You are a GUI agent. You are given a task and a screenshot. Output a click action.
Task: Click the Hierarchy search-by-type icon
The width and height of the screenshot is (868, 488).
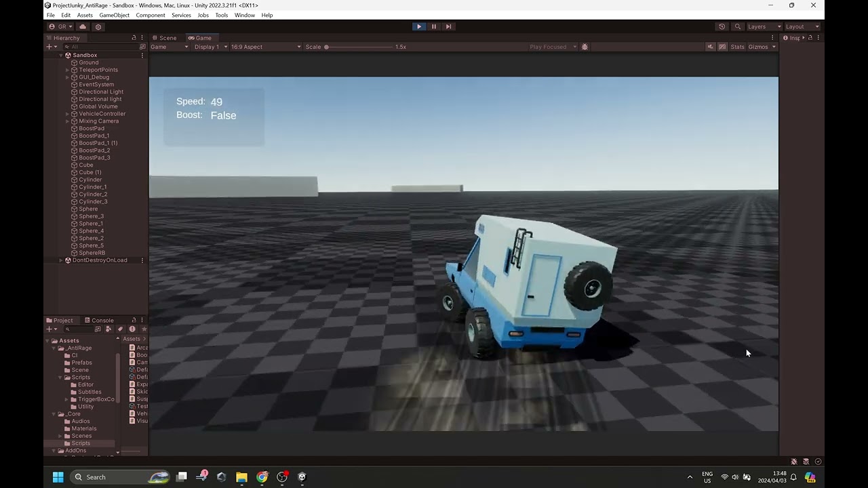(142, 47)
